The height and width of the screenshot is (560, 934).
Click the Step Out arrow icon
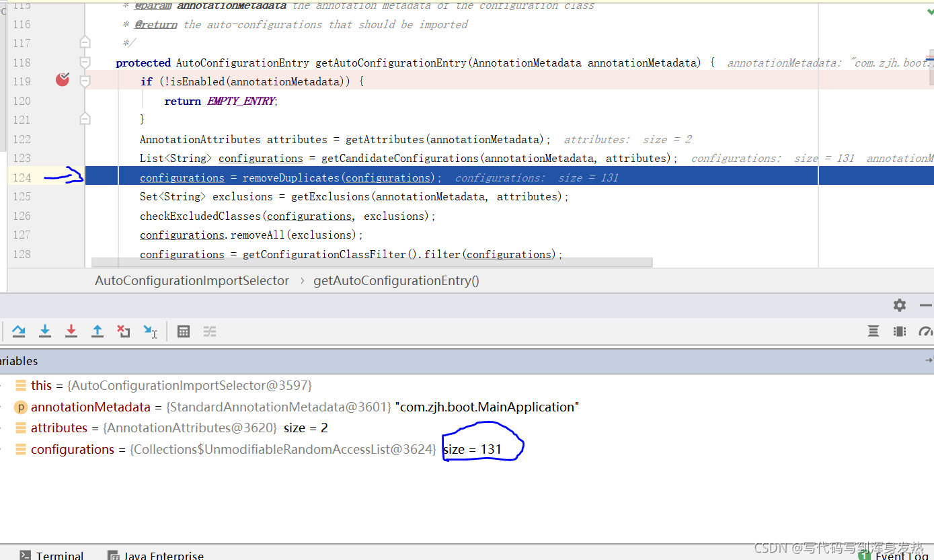tap(98, 331)
